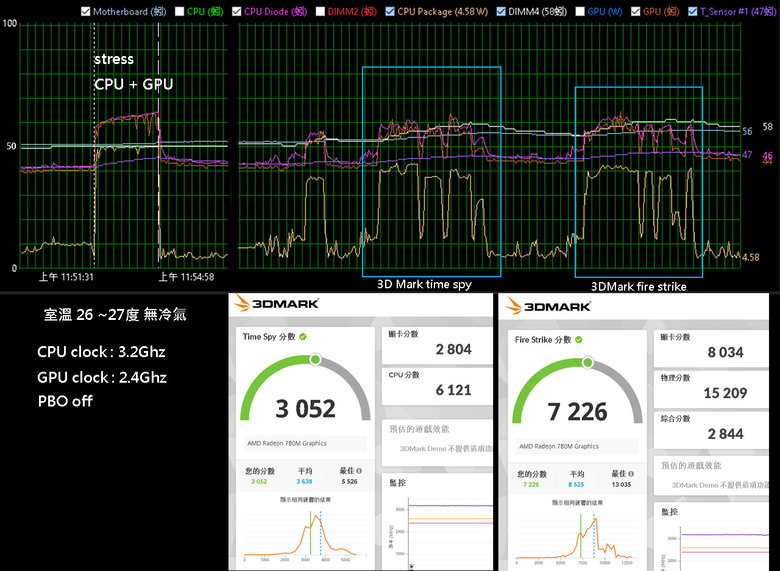Click the purple 47 reading at the graph's right edge

point(747,155)
